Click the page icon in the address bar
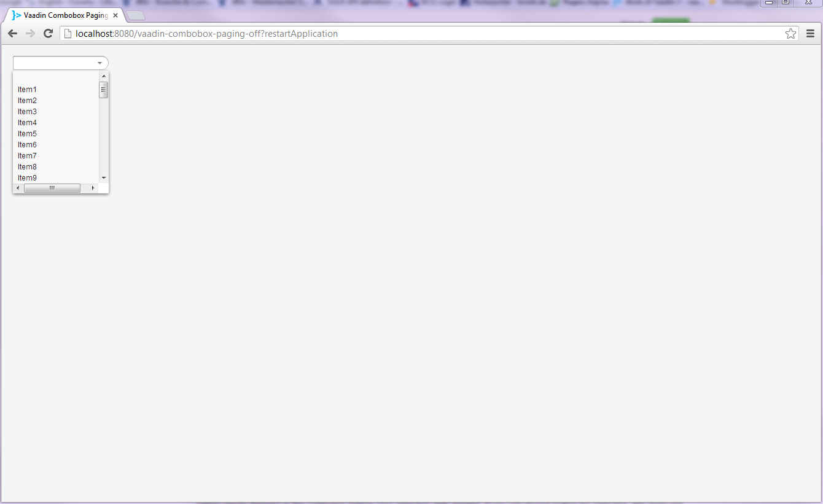Viewport: 823px width, 504px height. click(x=66, y=34)
